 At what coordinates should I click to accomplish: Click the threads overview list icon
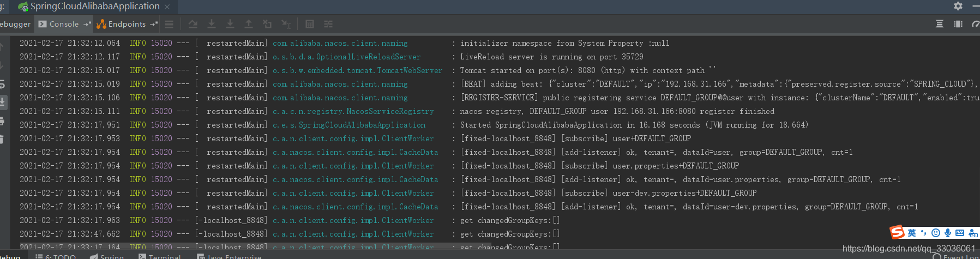[169, 24]
